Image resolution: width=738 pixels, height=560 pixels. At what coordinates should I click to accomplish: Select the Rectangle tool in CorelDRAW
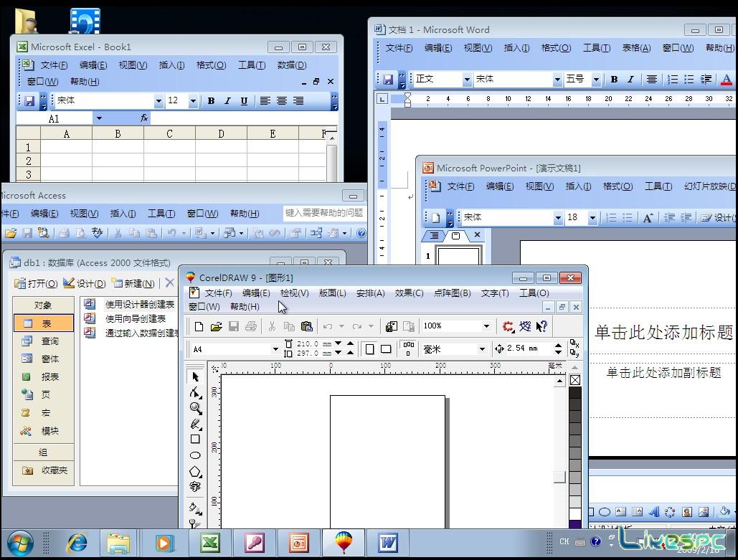point(195,440)
